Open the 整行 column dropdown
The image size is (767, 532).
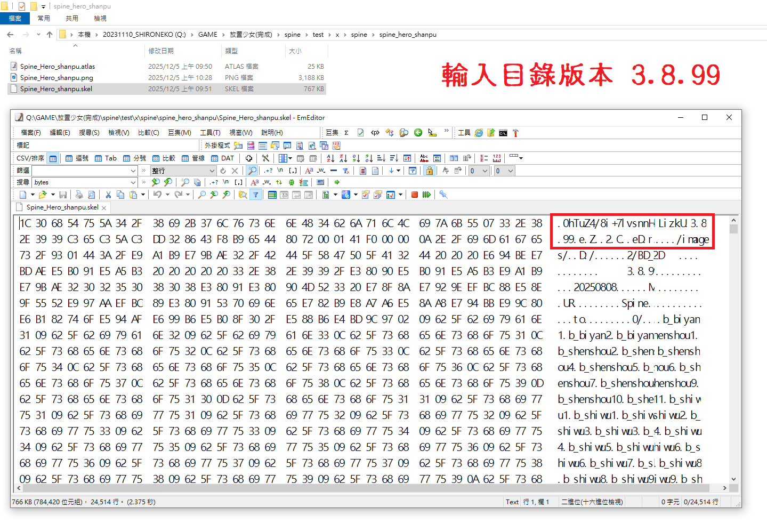(x=212, y=171)
